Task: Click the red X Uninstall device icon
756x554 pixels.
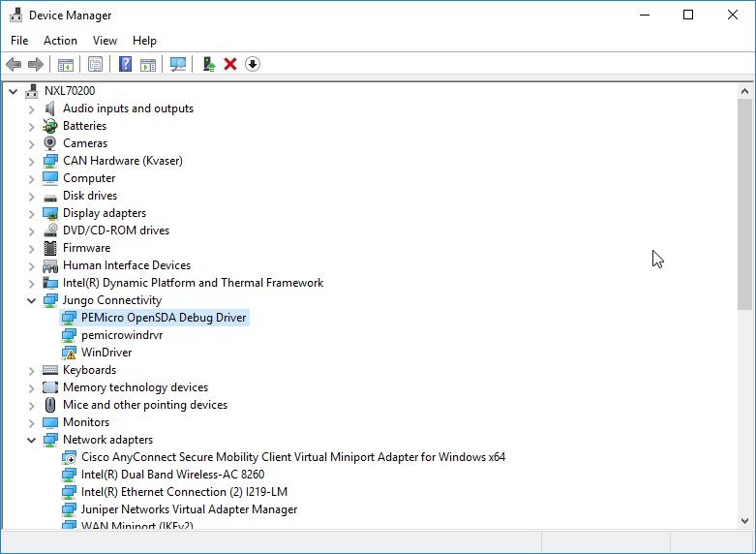Action: (230, 64)
